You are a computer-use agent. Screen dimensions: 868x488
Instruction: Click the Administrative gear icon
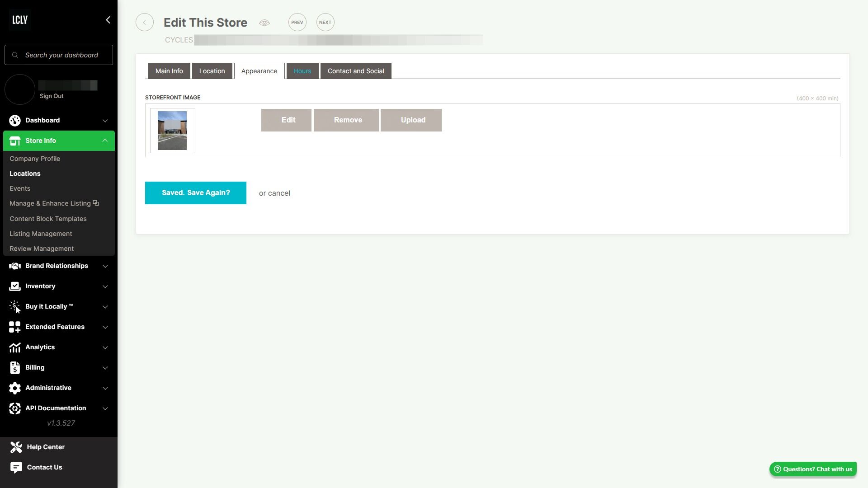point(15,388)
